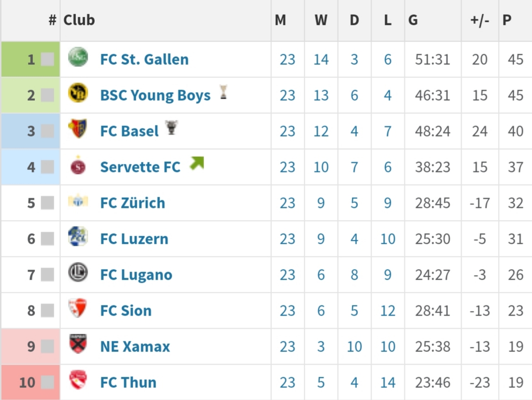
Task: Click the green promotion arrow beside Servette FC
Action: 197,163
